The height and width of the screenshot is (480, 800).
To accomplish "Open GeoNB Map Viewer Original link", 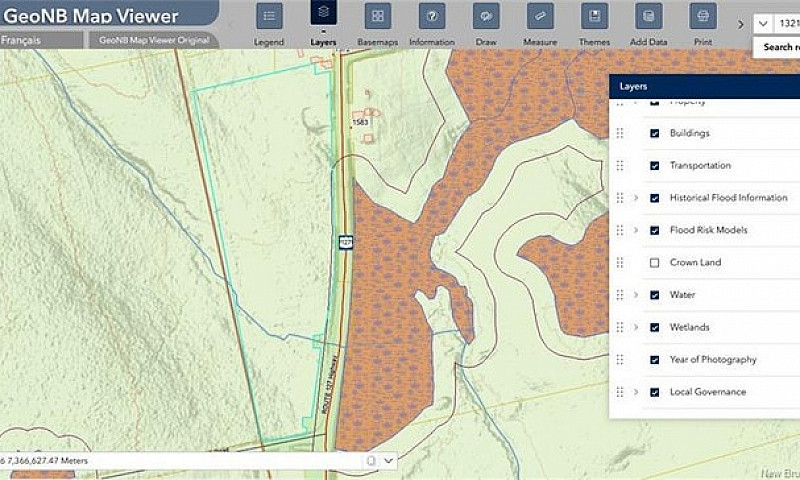I will tap(154, 40).
